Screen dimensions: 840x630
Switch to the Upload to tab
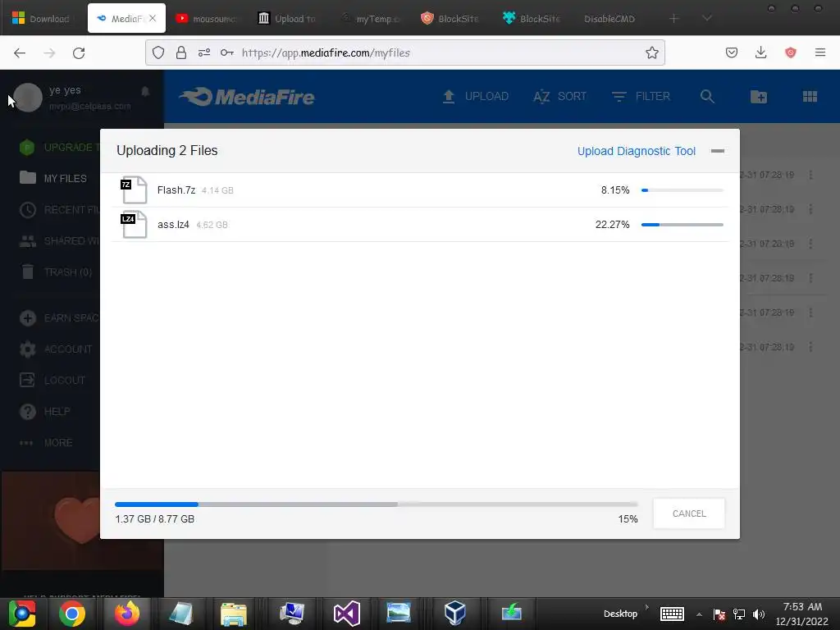[x=288, y=18]
